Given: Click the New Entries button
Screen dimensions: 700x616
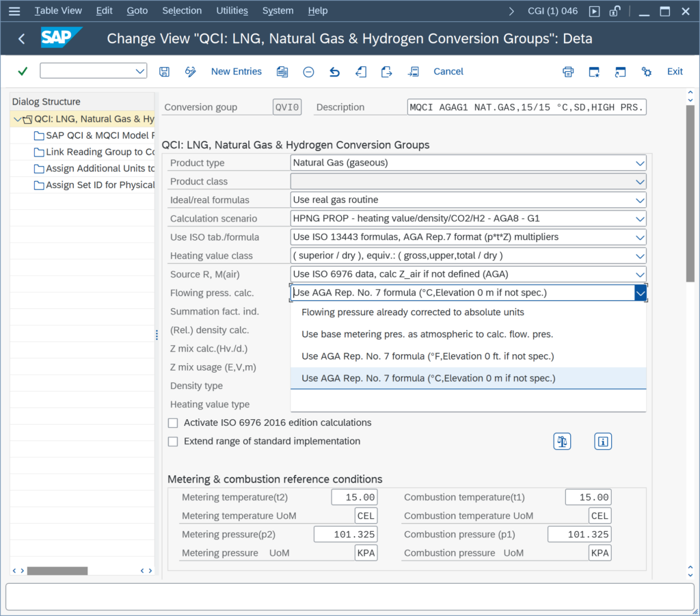Looking at the screenshot, I should point(236,71).
